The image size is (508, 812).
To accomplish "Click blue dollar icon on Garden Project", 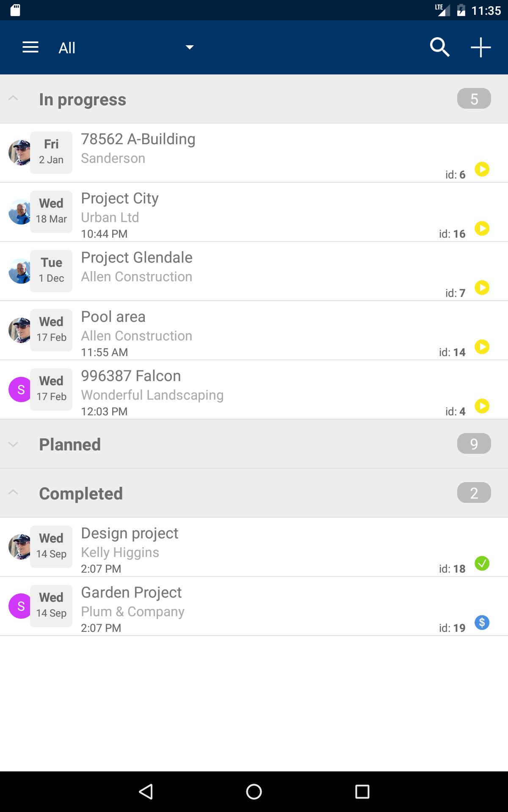I will coord(482,623).
